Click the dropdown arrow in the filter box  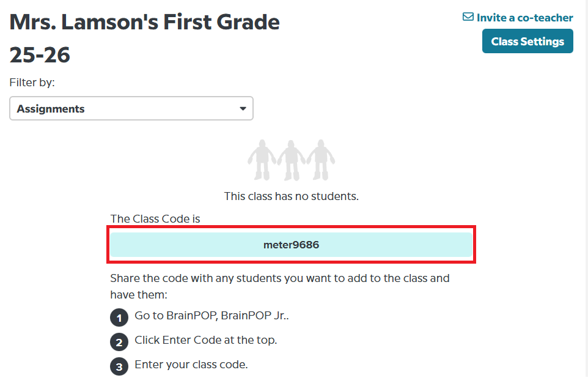(x=243, y=109)
